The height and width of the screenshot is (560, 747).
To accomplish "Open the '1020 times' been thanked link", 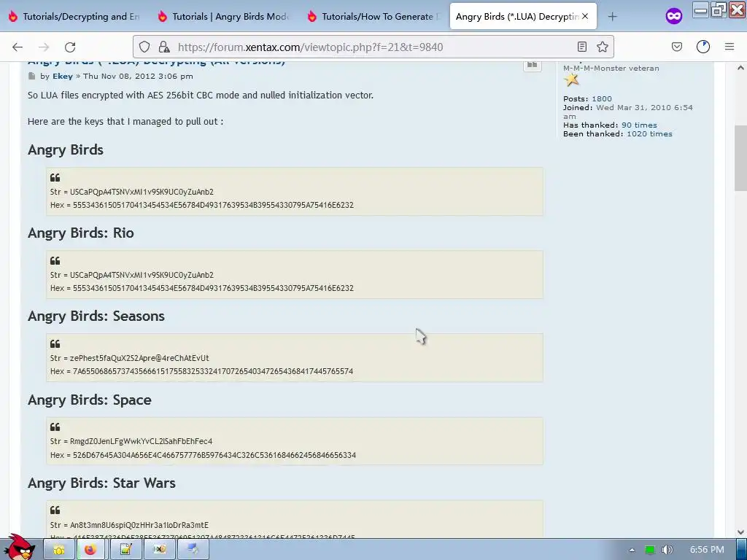I will (649, 134).
